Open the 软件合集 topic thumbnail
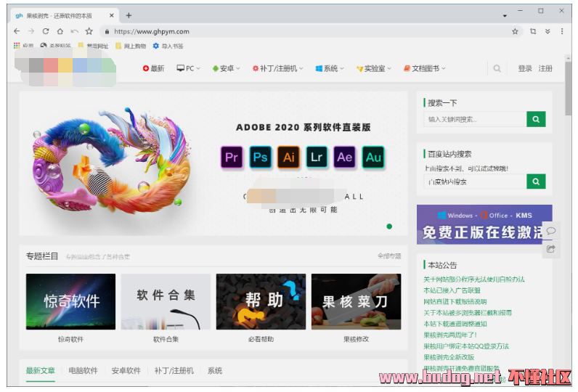 click(x=166, y=301)
